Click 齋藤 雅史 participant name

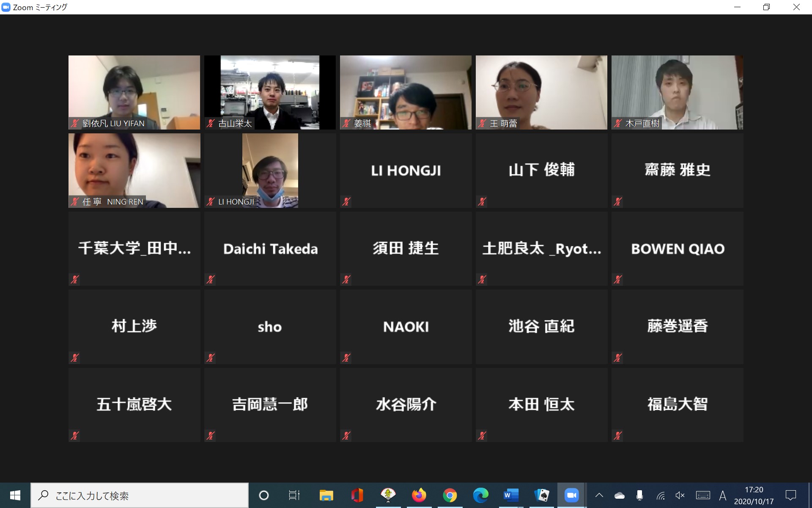point(678,170)
